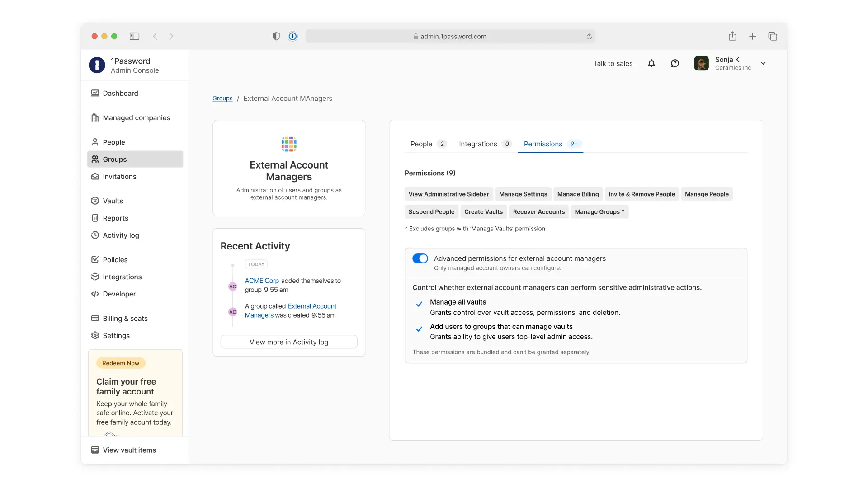Select the Permissions tab
Viewport: 868px width, 488px height.
(551, 144)
